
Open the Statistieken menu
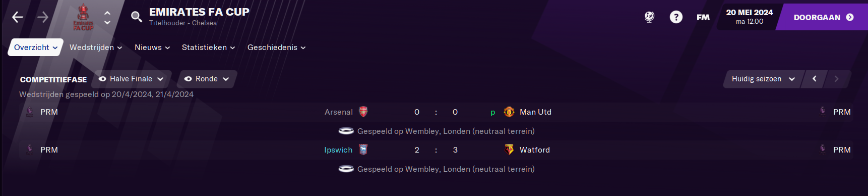click(208, 47)
